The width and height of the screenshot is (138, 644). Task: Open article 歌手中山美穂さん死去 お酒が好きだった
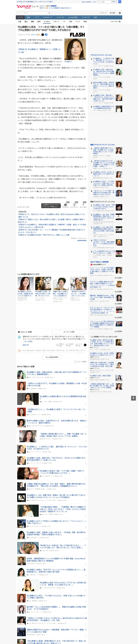tap(57, 421)
